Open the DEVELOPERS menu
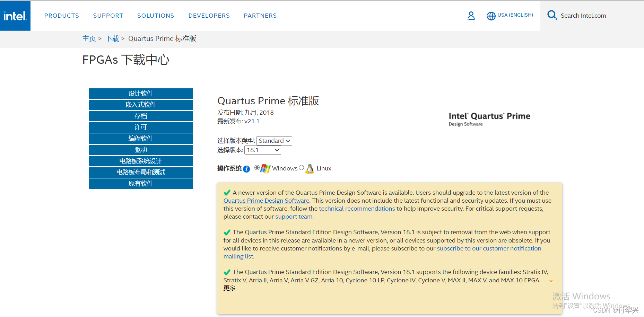 point(209,16)
